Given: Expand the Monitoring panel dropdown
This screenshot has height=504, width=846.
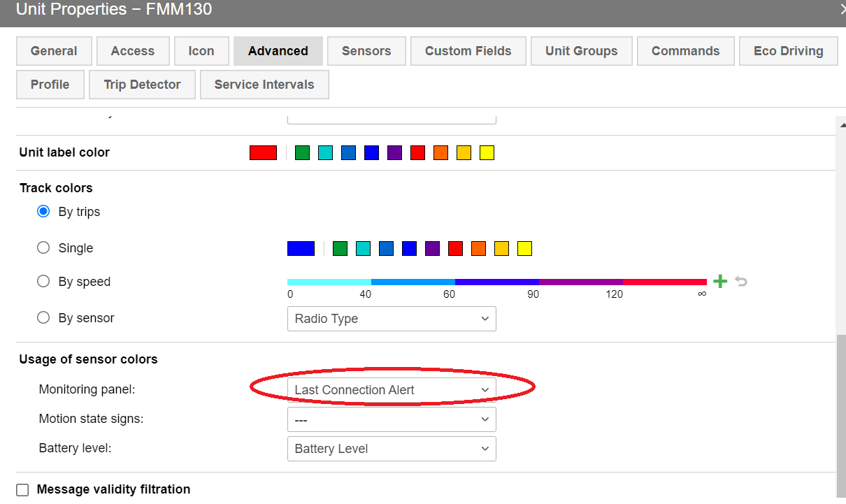Looking at the screenshot, I should pos(392,390).
